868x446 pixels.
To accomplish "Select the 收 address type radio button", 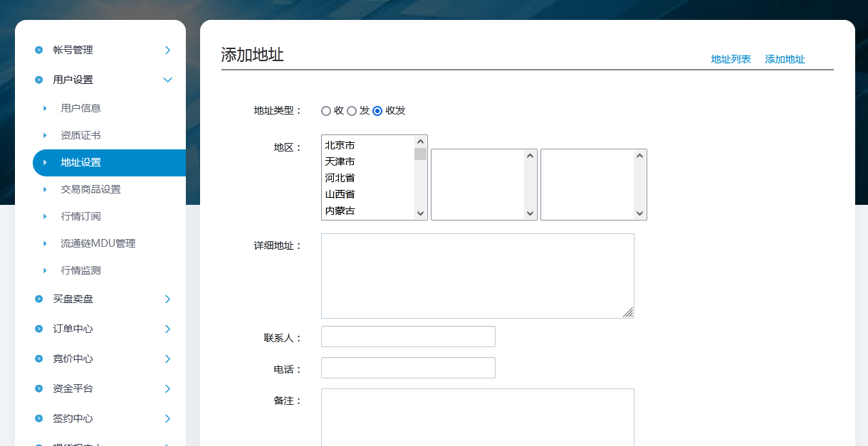I will pos(326,111).
